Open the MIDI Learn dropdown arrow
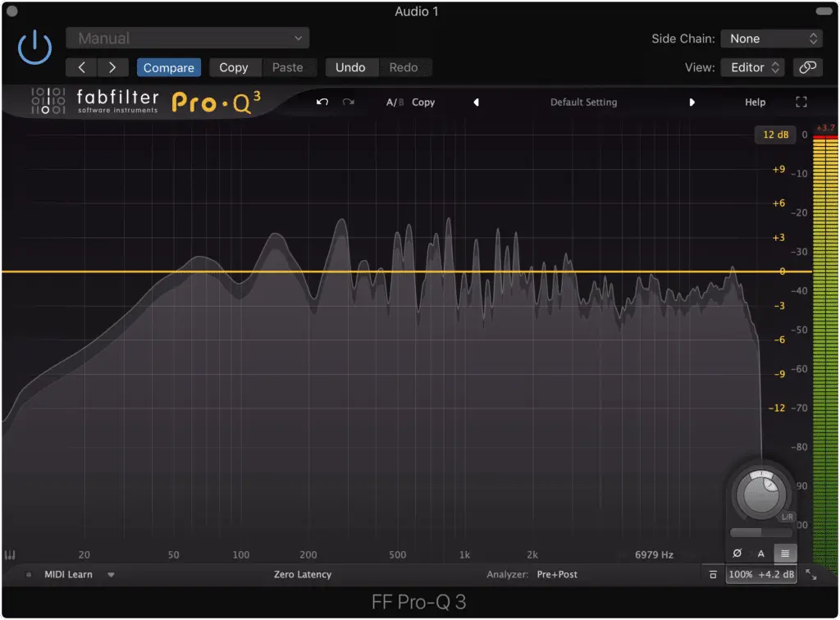Image resolution: width=840 pixels, height=620 pixels. (x=111, y=575)
